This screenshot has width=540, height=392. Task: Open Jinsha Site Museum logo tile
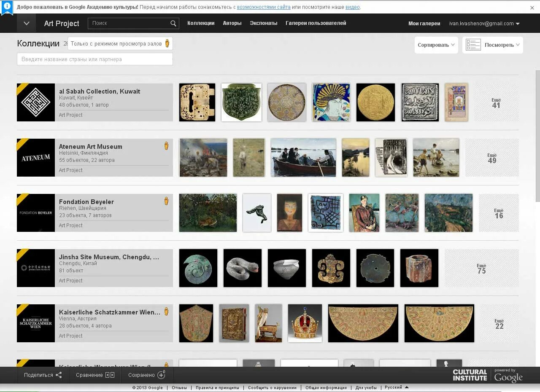[x=36, y=268]
